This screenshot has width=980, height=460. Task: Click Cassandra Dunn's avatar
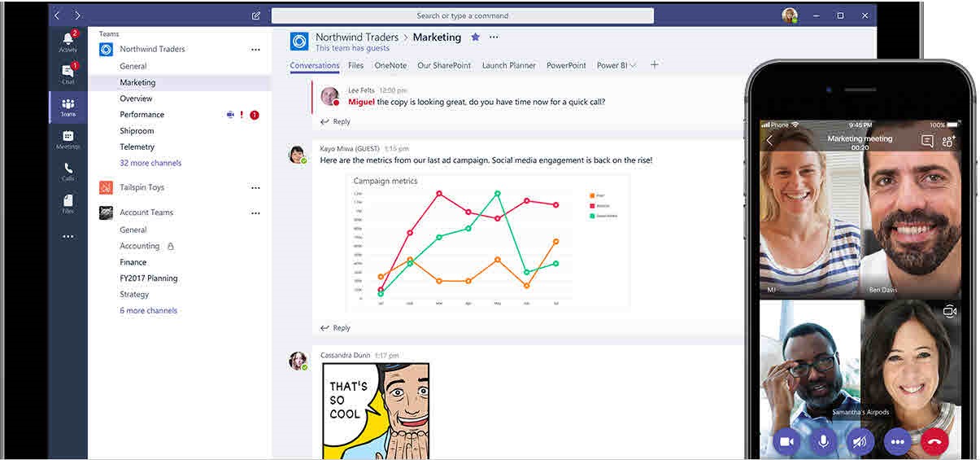click(x=298, y=361)
